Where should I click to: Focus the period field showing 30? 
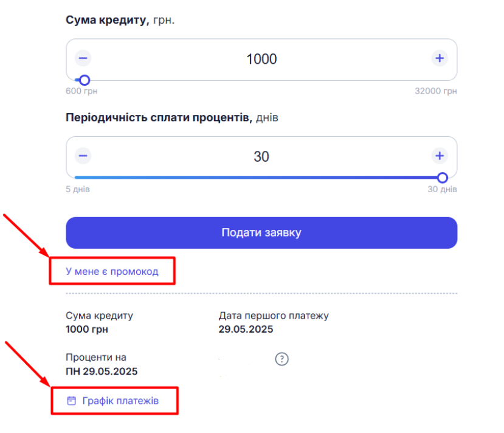261,157
